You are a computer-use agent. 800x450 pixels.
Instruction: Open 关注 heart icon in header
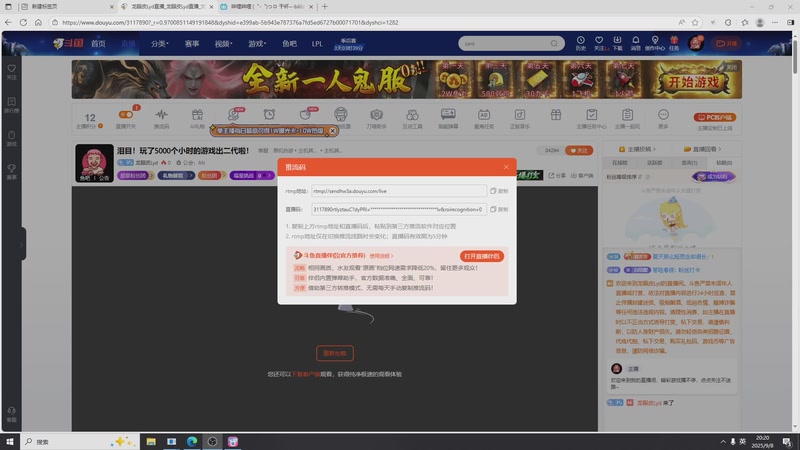(599, 43)
